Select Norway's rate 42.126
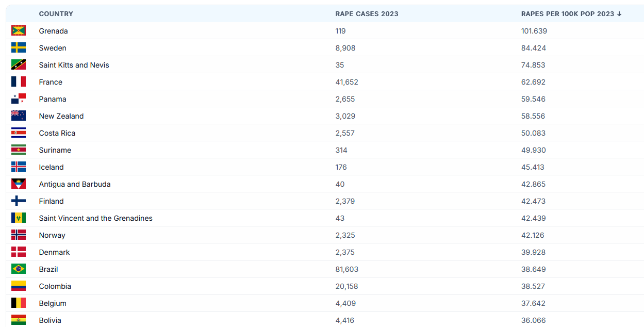This screenshot has height=327, width=644. coord(533,235)
